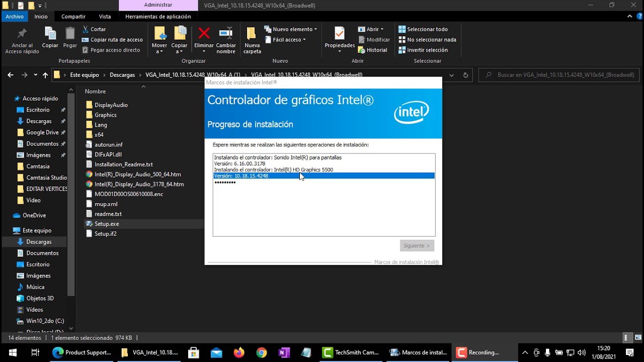Click Invertir selección
Viewport: 644px width, 362px height.
click(423, 50)
